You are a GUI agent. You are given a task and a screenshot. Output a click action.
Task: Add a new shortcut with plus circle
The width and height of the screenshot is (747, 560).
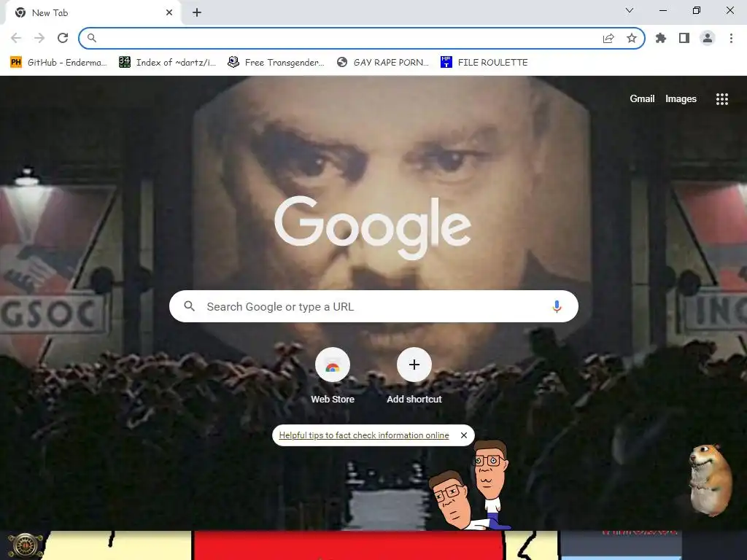414,365
